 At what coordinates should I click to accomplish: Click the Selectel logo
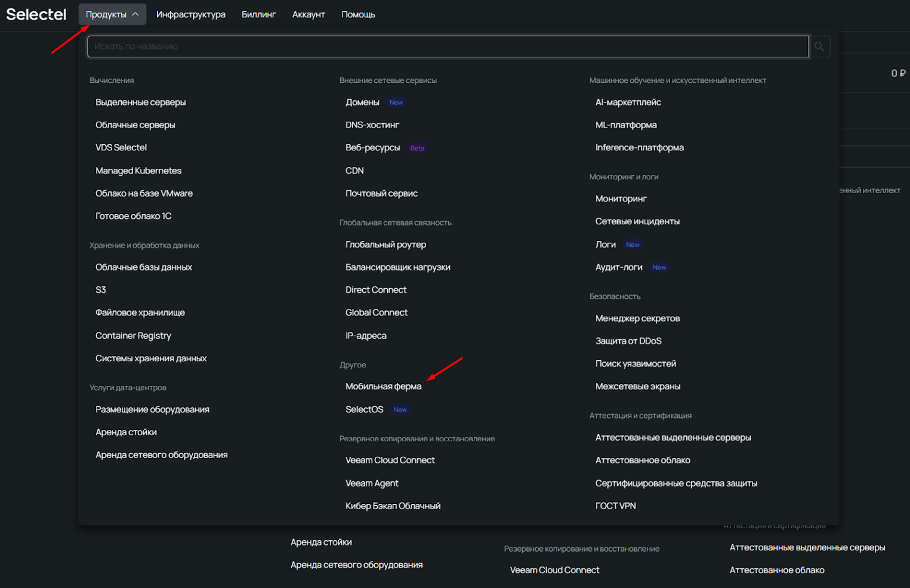pos(36,14)
